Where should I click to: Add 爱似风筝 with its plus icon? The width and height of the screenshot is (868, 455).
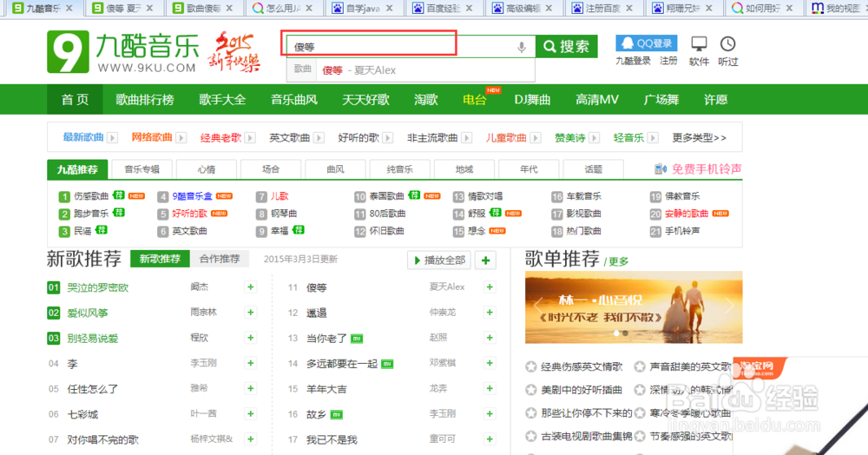point(251,313)
